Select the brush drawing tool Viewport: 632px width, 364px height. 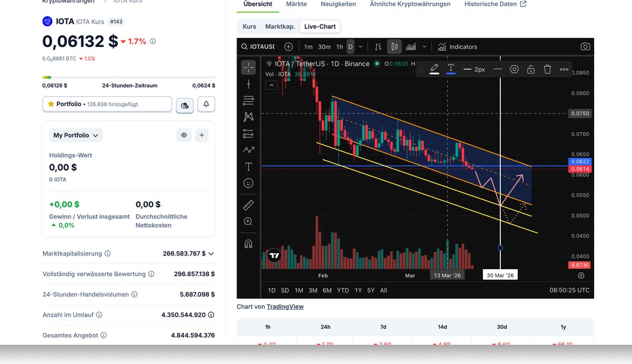pyautogui.click(x=249, y=150)
